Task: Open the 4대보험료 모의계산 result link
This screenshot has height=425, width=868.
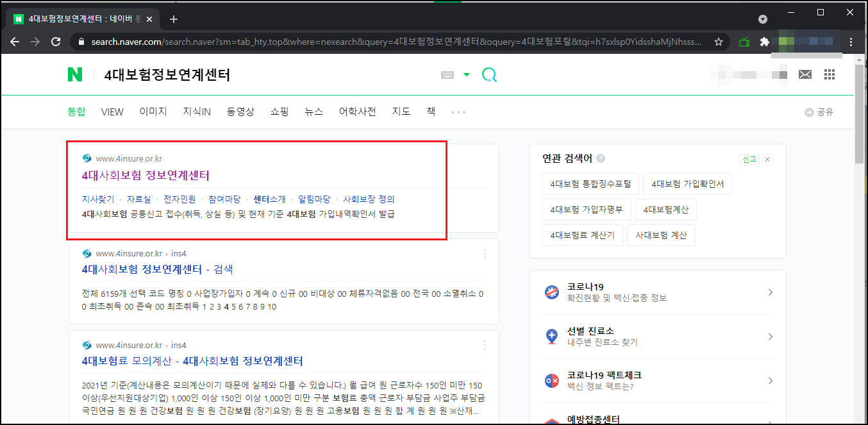Action: [x=192, y=361]
